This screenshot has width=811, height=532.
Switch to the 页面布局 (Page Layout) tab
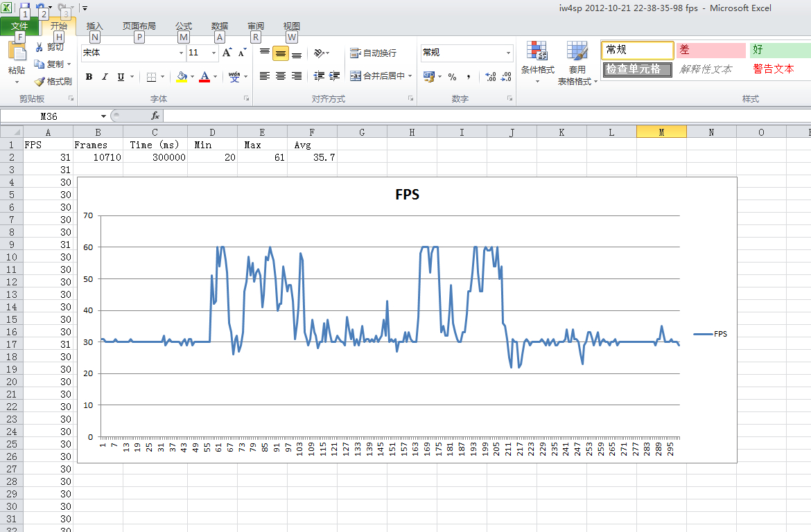(x=139, y=26)
